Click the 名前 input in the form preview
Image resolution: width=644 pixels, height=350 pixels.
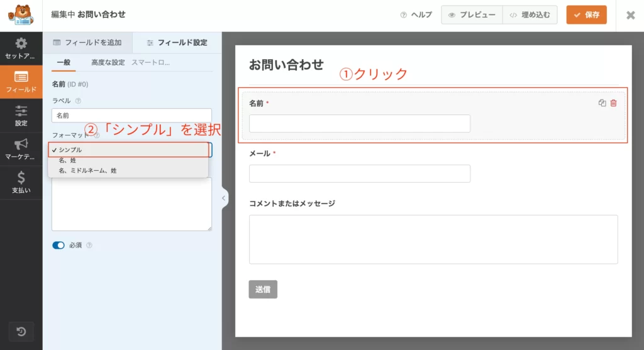click(360, 124)
